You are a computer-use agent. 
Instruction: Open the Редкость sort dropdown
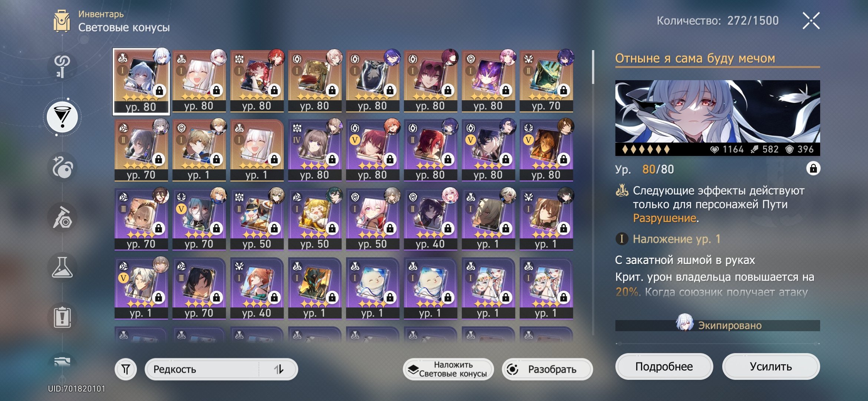(202, 369)
